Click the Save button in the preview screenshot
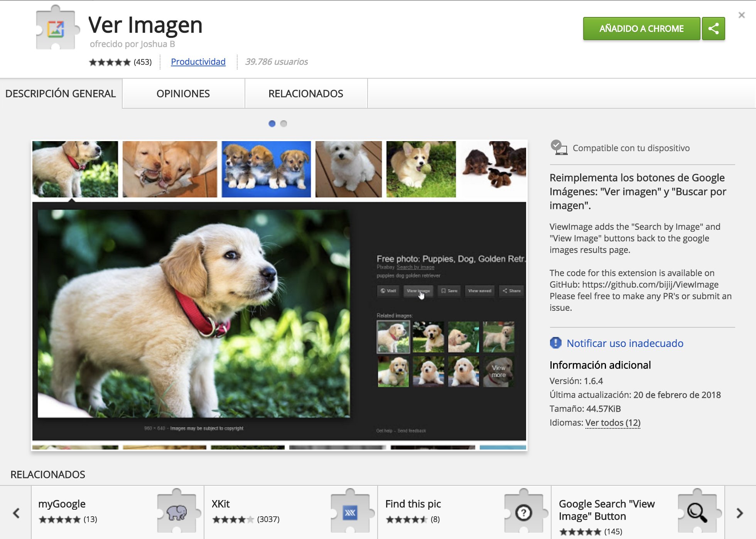Image resolution: width=756 pixels, height=539 pixels. click(x=449, y=291)
